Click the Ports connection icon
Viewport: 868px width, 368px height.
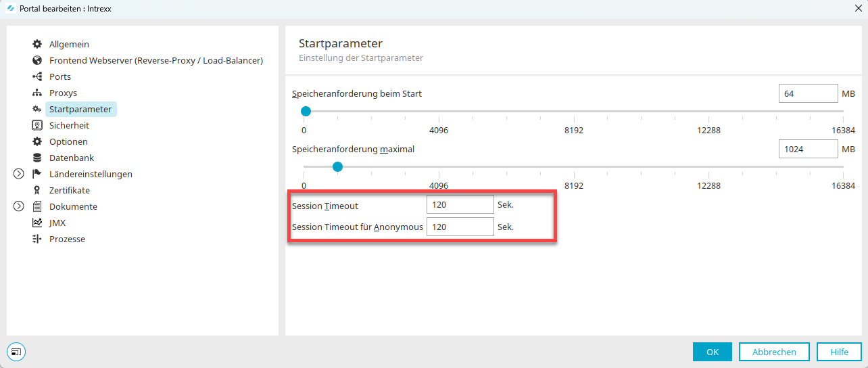[37, 76]
